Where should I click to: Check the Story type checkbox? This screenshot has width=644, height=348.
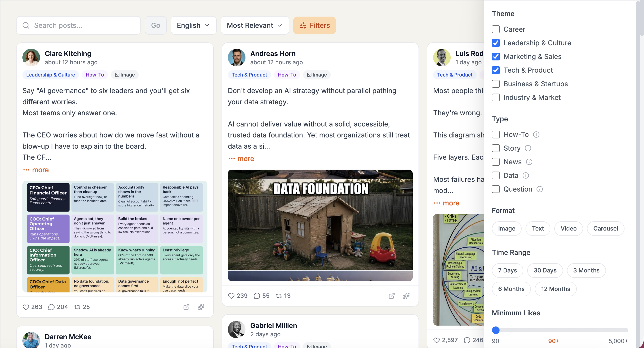pos(496,148)
